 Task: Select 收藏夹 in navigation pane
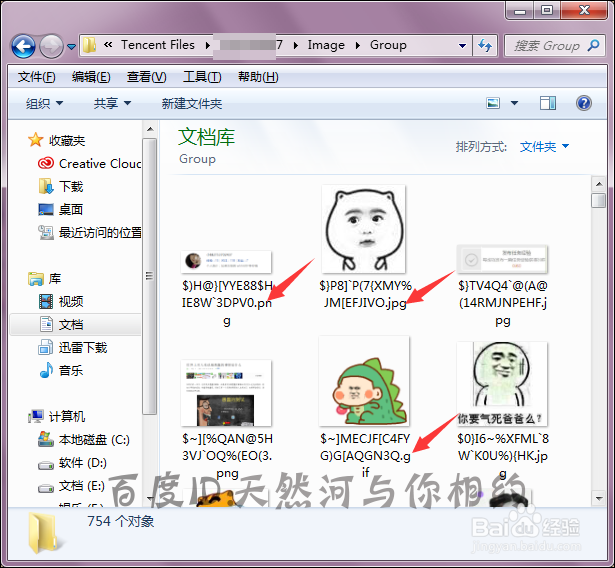[67, 140]
